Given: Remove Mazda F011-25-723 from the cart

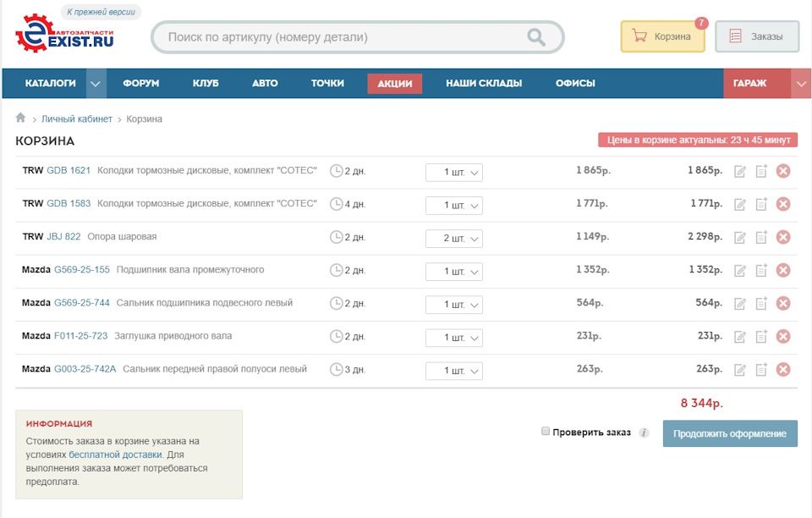Looking at the screenshot, I should (x=783, y=336).
